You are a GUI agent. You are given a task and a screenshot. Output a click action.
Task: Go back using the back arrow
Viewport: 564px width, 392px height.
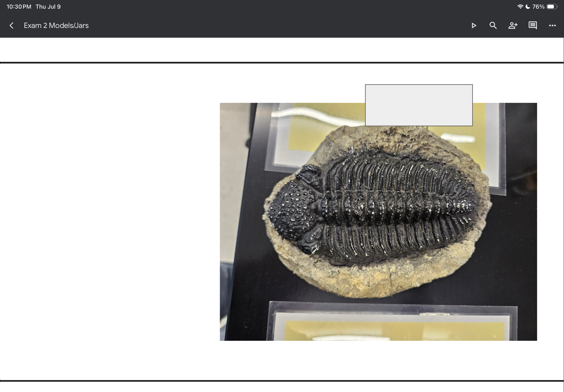[x=11, y=25]
